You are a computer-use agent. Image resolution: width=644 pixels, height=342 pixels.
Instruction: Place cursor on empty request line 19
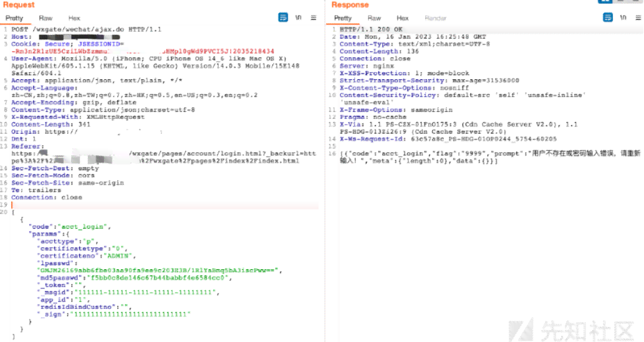click(x=165, y=205)
